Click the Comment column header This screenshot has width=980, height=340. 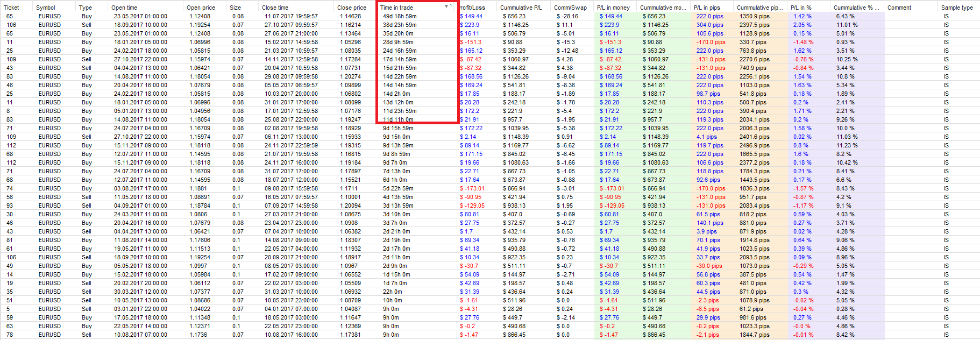[x=899, y=8]
